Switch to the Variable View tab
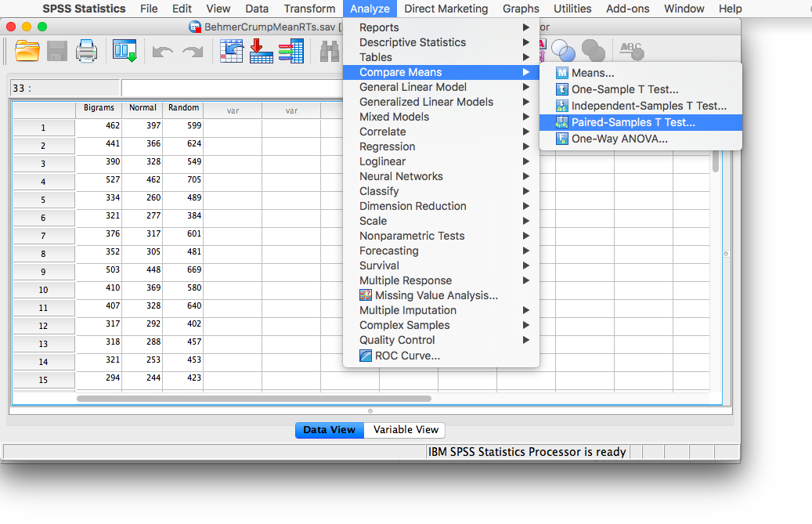812x524 pixels. (406, 430)
